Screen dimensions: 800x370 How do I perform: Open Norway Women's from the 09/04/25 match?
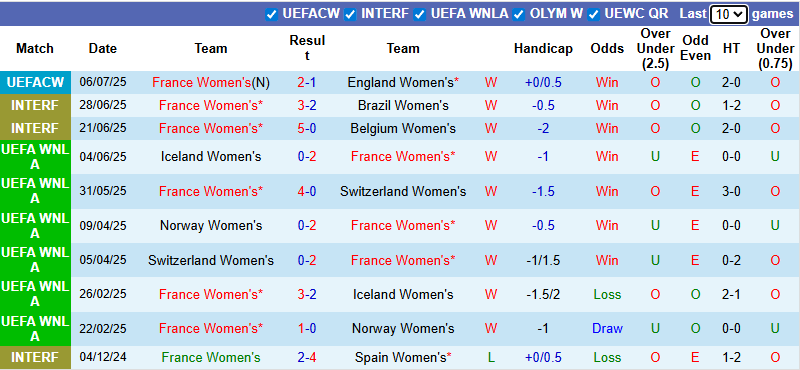(x=211, y=226)
